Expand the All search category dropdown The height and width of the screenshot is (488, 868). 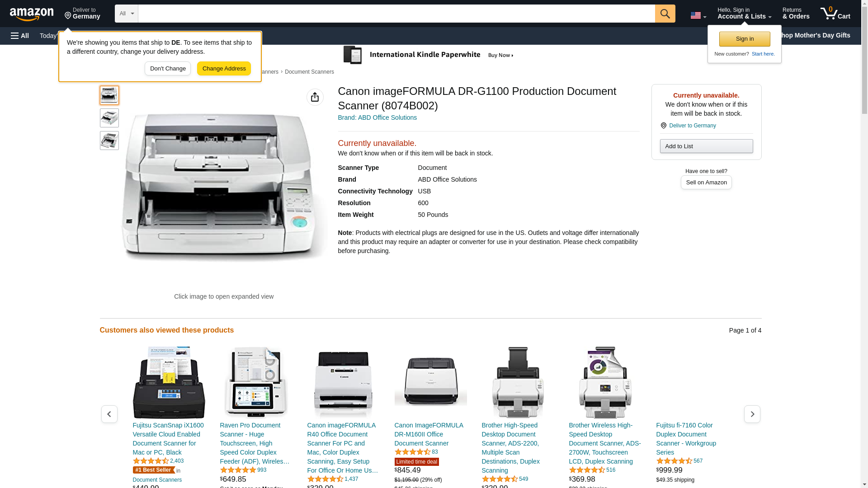click(126, 14)
